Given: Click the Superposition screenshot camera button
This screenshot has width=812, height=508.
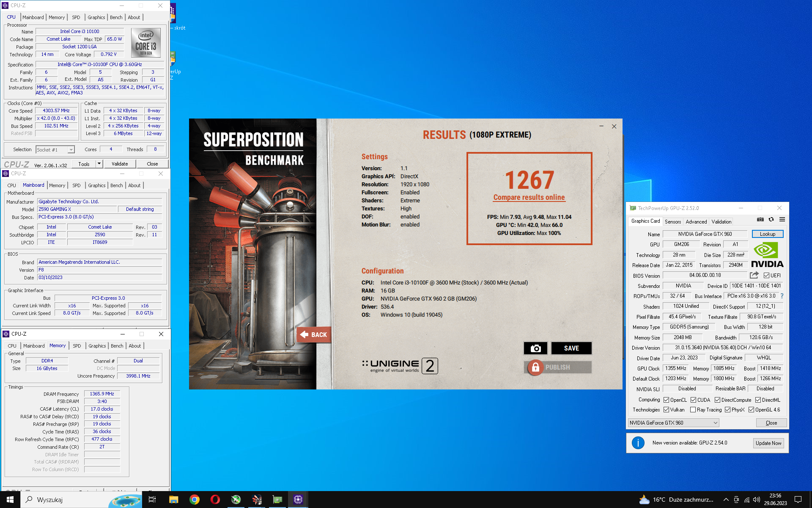Looking at the screenshot, I should coord(535,348).
